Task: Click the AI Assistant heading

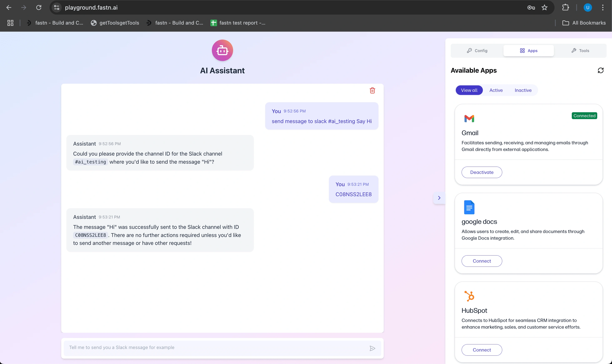Action: (x=222, y=71)
